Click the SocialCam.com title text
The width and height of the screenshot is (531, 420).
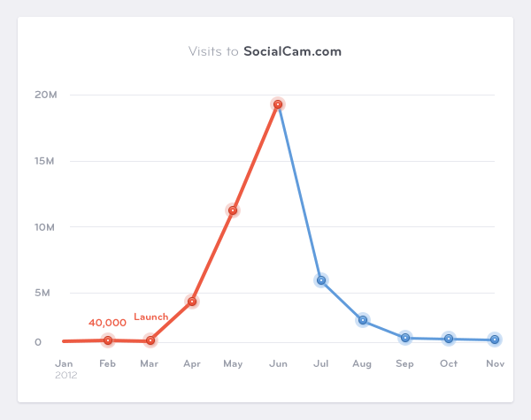292,51
